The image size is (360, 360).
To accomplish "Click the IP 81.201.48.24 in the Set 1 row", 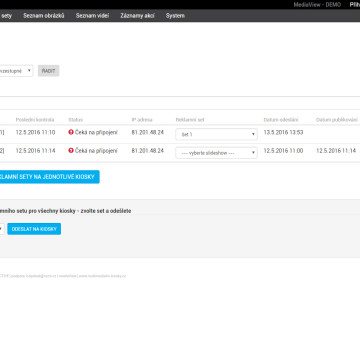I will coord(148,132).
